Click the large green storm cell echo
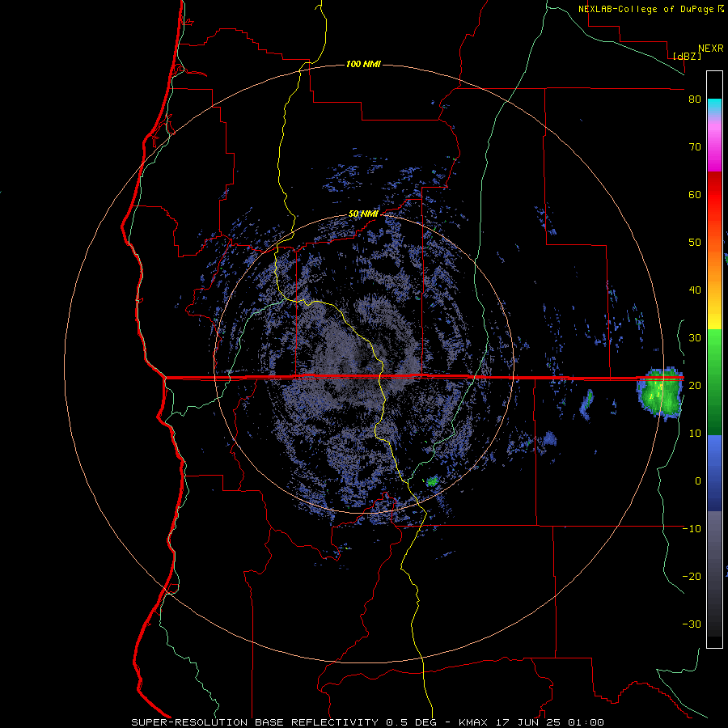Screen dimensions: 728x728 click(x=661, y=394)
